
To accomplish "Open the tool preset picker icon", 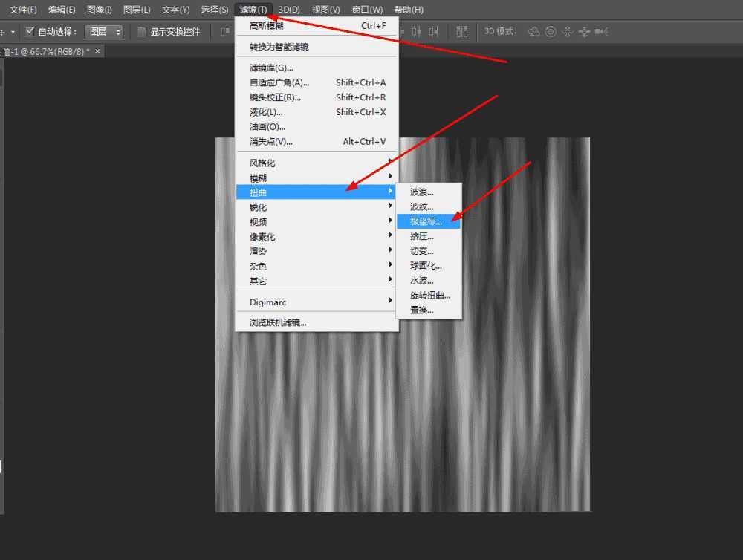I will pyautogui.click(x=7, y=31).
